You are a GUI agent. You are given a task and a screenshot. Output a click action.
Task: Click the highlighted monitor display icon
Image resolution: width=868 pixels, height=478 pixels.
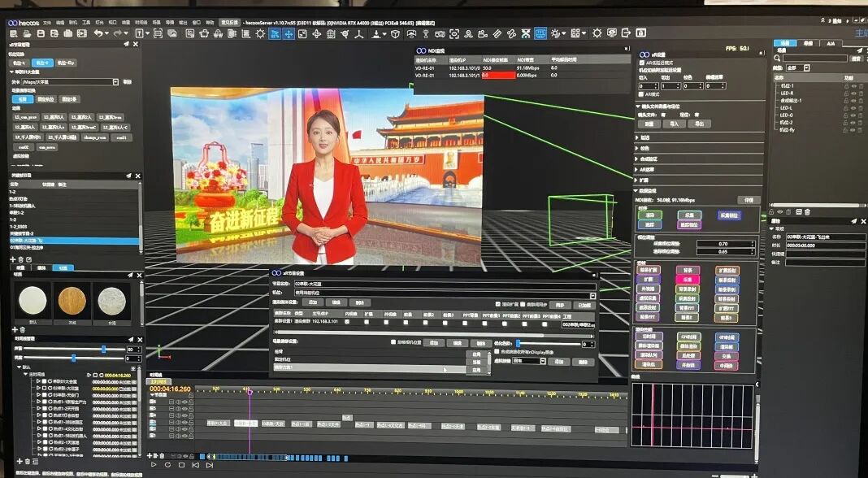pyautogui.click(x=540, y=34)
